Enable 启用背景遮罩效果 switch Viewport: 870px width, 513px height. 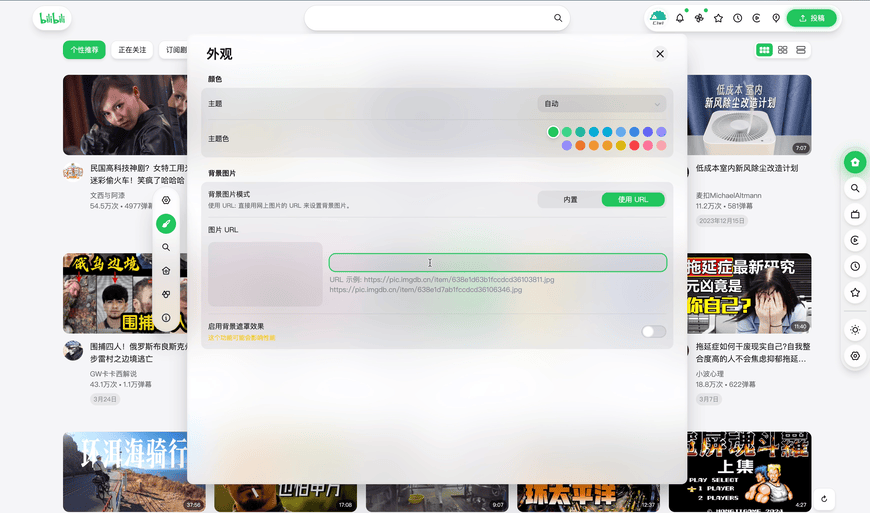pos(654,332)
